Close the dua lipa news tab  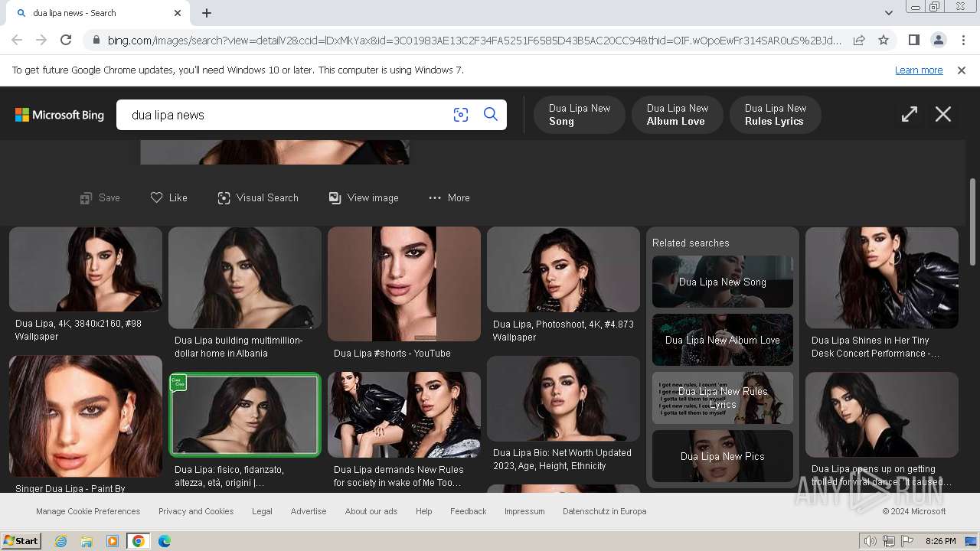click(x=178, y=13)
